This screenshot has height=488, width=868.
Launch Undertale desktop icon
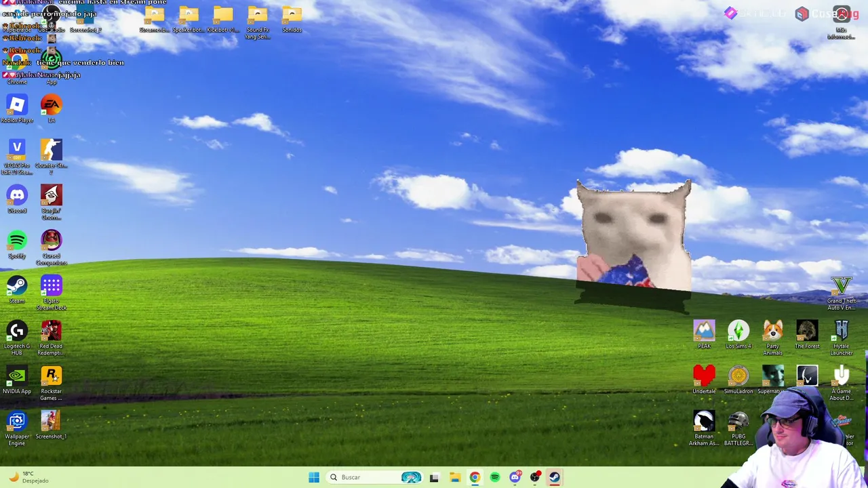(x=704, y=380)
